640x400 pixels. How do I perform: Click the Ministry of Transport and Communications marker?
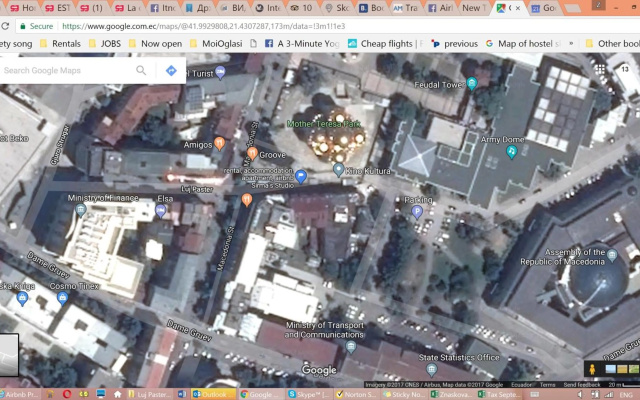click(350, 347)
